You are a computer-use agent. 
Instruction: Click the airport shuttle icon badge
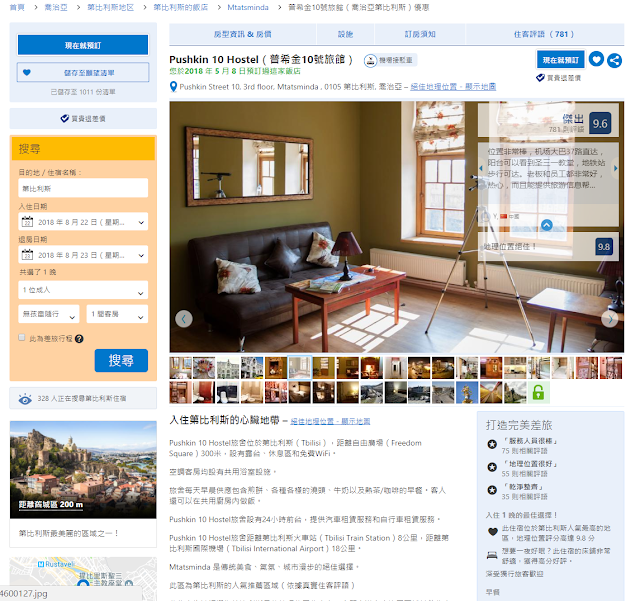[x=370, y=60]
